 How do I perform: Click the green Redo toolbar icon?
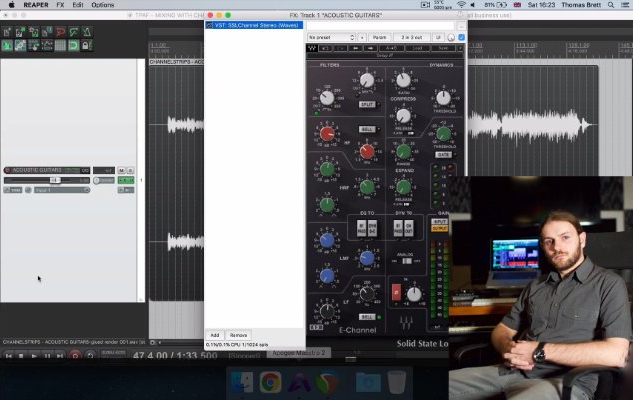coord(73,32)
